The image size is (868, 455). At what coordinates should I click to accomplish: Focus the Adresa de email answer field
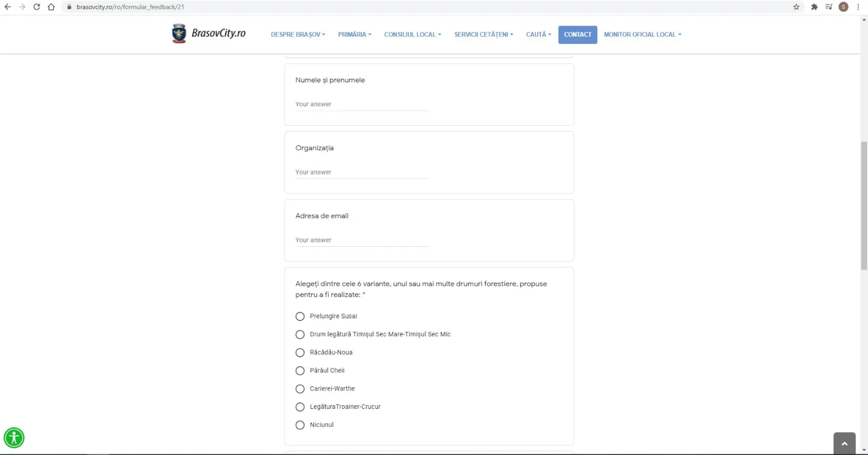tap(362, 240)
